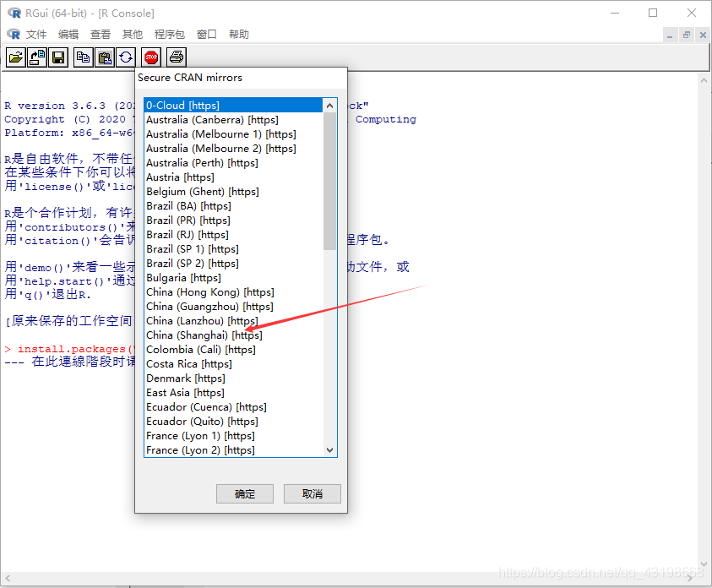The width and height of the screenshot is (712, 588).
Task: Select China (Shanghai) mirror
Action: pyautogui.click(x=233, y=335)
